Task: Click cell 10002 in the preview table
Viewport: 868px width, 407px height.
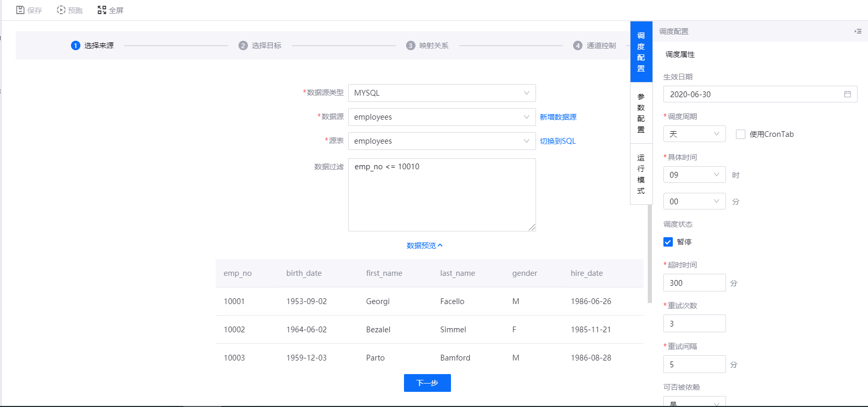Action: point(234,330)
